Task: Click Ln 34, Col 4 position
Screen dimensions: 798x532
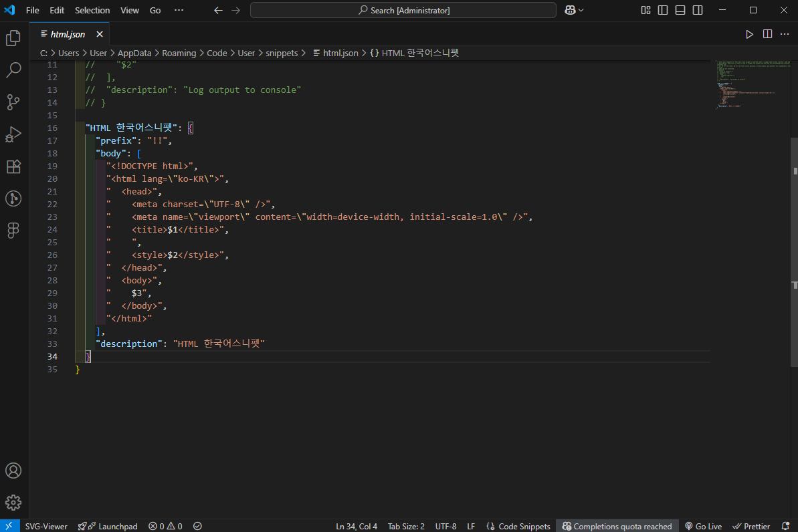Action: pyautogui.click(x=357, y=526)
